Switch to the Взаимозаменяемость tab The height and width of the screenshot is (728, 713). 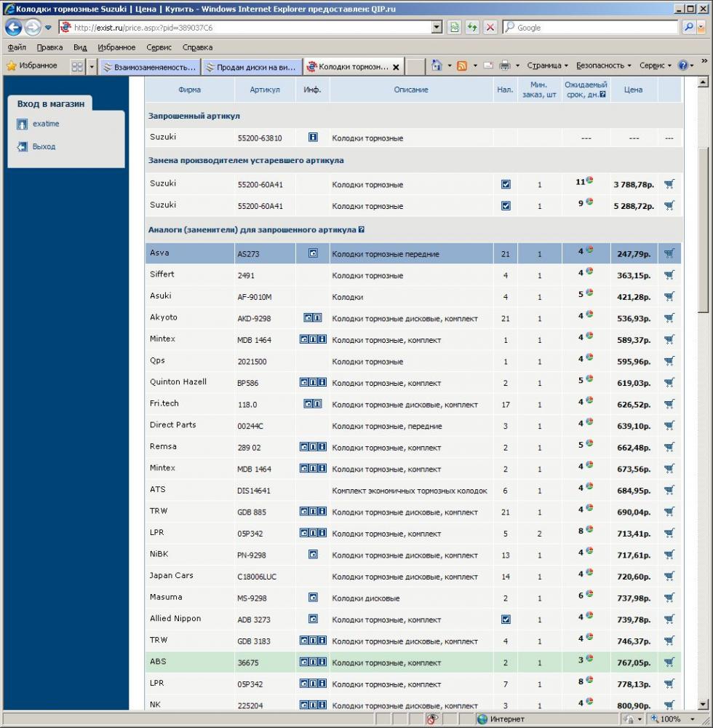150,67
